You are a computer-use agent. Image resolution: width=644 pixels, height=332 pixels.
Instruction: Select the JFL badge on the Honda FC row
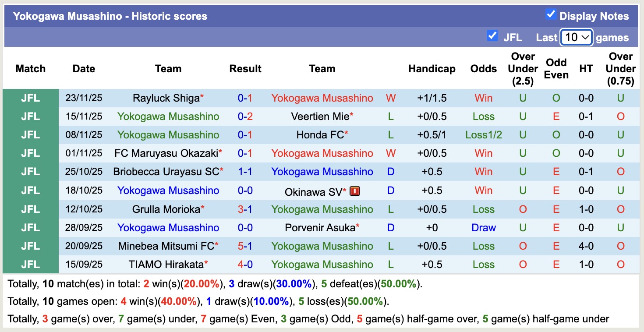click(x=30, y=135)
